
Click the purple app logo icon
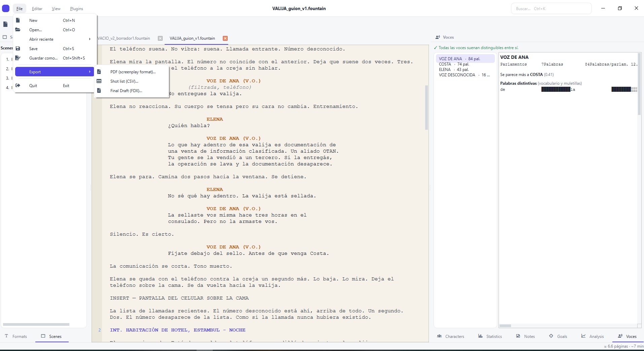click(6, 8)
